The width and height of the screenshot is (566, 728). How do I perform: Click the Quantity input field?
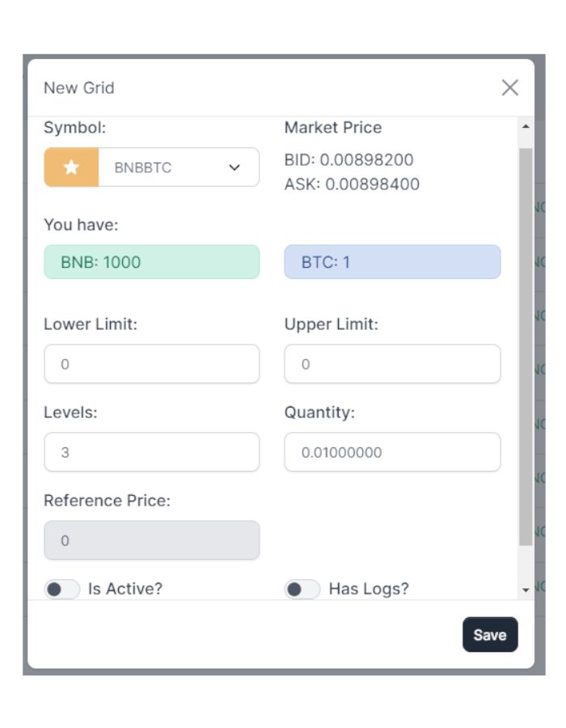coord(392,452)
